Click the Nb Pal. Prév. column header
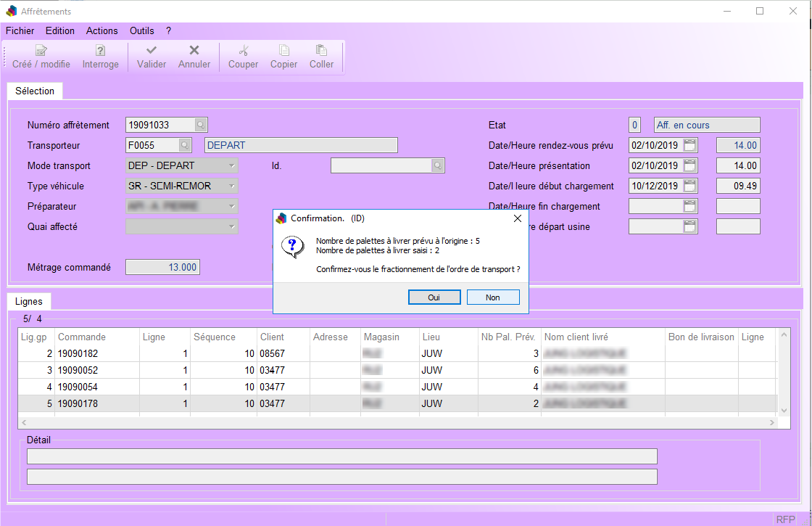 click(509, 337)
